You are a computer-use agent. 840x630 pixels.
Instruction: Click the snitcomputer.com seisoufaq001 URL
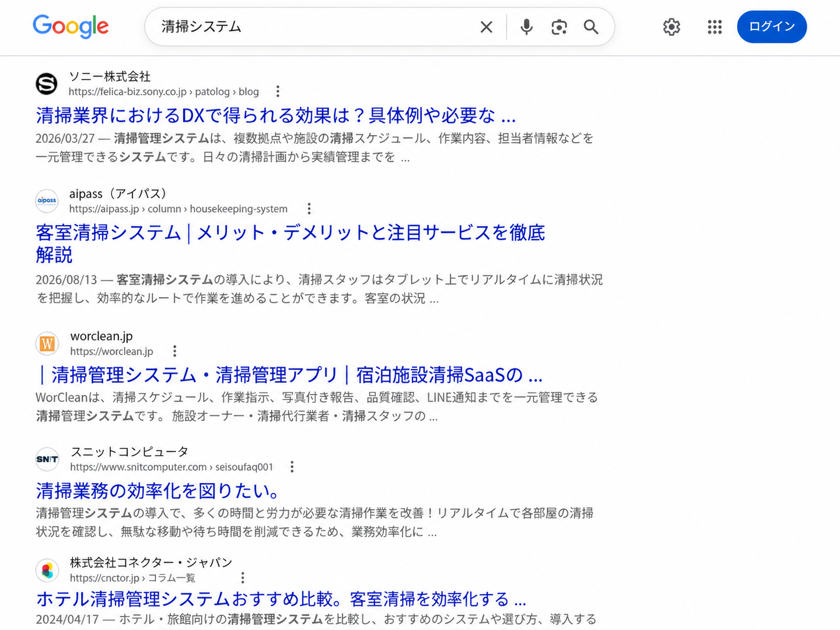click(x=172, y=467)
